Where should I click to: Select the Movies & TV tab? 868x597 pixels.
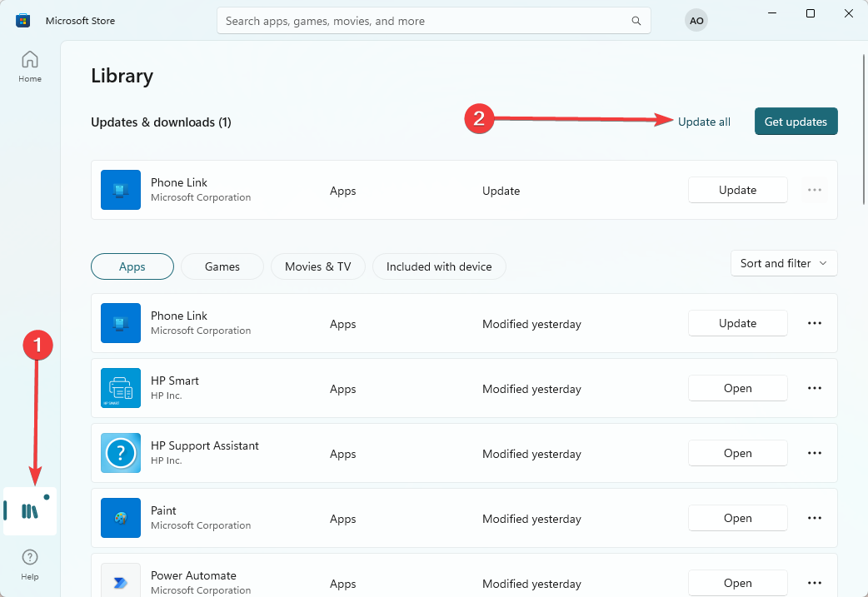(317, 266)
